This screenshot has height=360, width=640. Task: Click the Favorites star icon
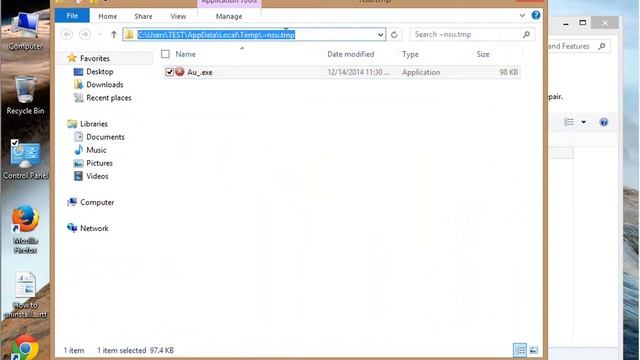point(72,58)
